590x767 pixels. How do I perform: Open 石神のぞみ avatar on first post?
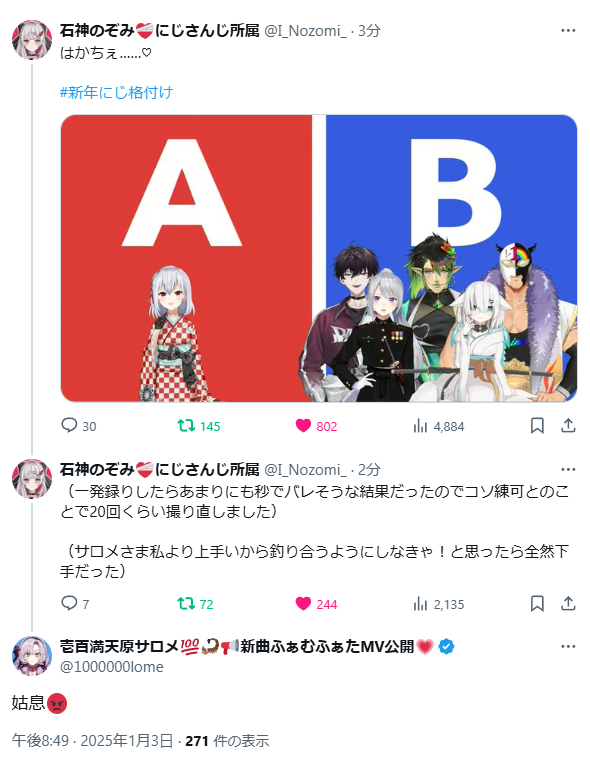click(x=32, y=40)
